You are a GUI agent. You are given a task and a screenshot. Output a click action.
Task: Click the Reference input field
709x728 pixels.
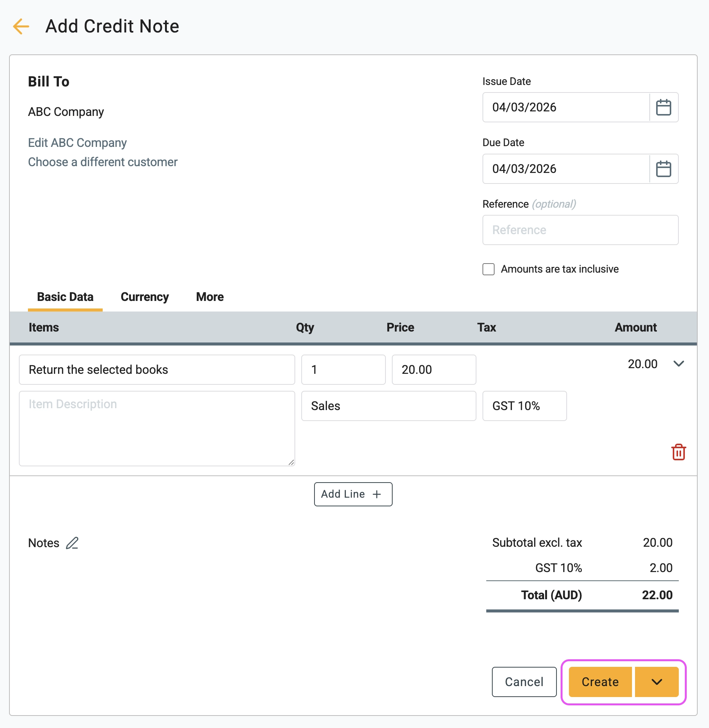coord(580,230)
